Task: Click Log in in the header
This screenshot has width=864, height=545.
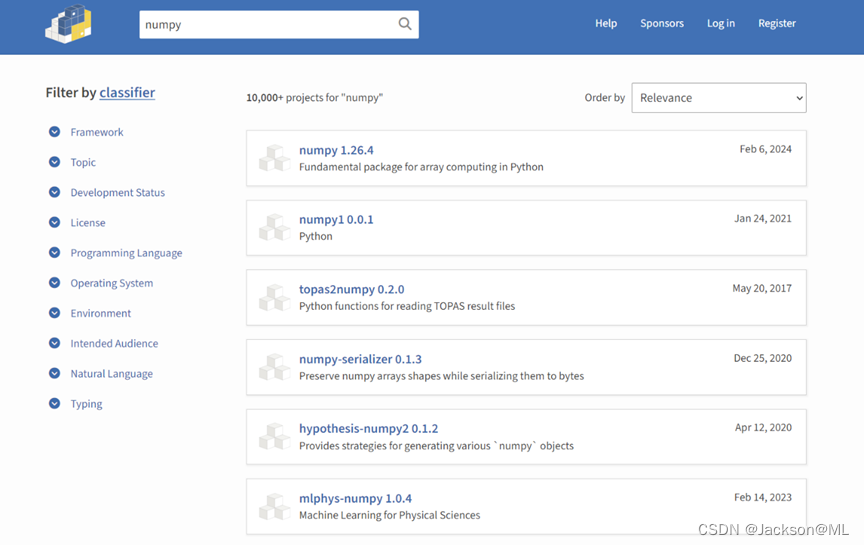Action: click(x=721, y=23)
